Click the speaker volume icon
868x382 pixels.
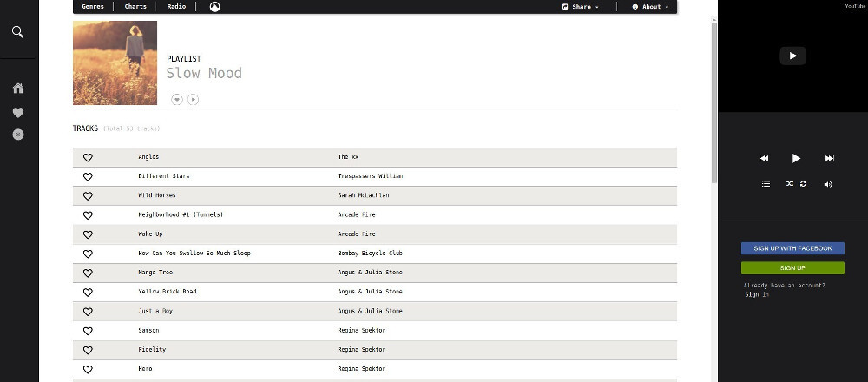[x=828, y=184]
